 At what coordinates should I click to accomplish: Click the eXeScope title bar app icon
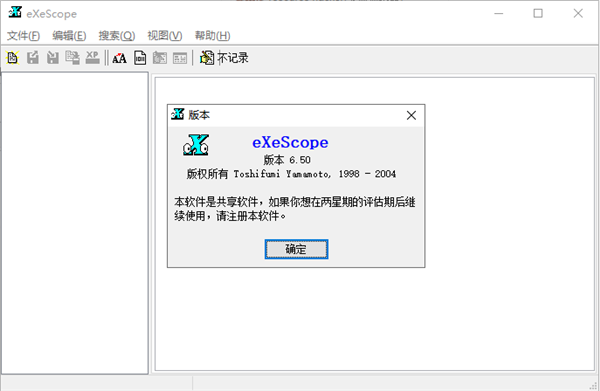point(15,13)
